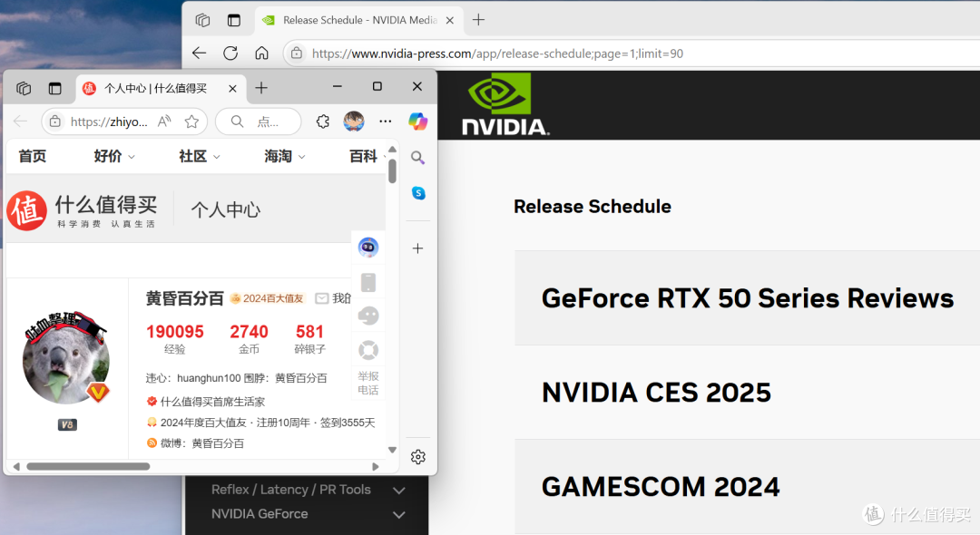This screenshot has width=980, height=535.
Task: Select the nvidia-press.com address bar
Action: (x=497, y=53)
